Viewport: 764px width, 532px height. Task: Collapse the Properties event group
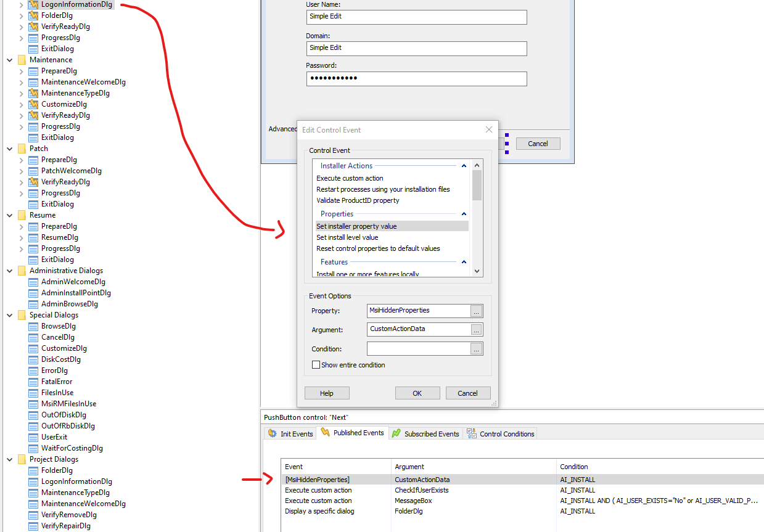pyautogui.click(x=464, y=214)
